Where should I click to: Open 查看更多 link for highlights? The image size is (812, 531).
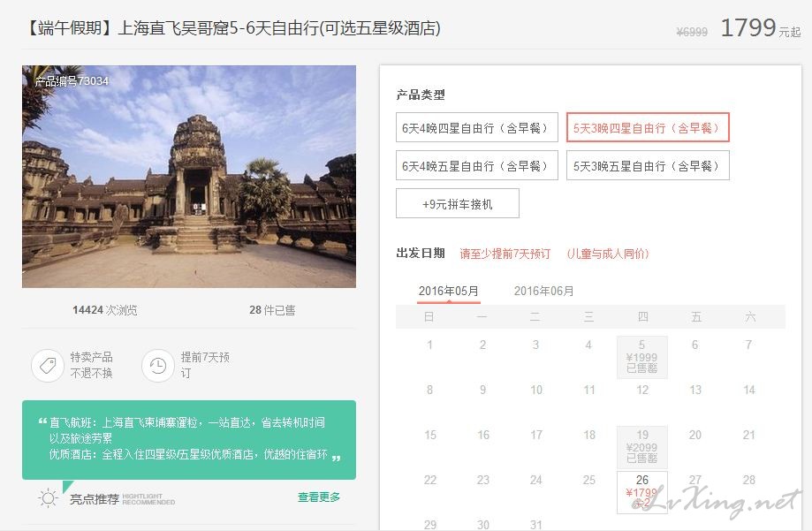pyautogui.click(x=319, y=497)
